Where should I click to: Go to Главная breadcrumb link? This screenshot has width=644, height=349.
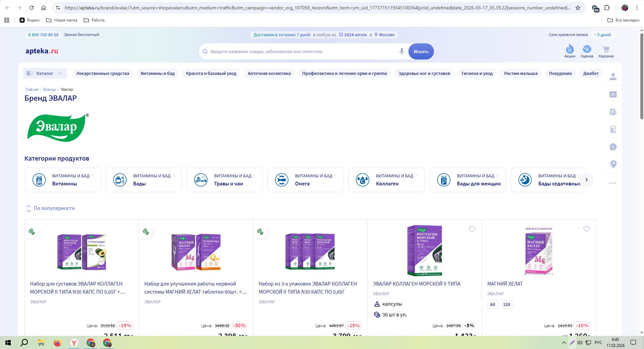tap(32, 89)
